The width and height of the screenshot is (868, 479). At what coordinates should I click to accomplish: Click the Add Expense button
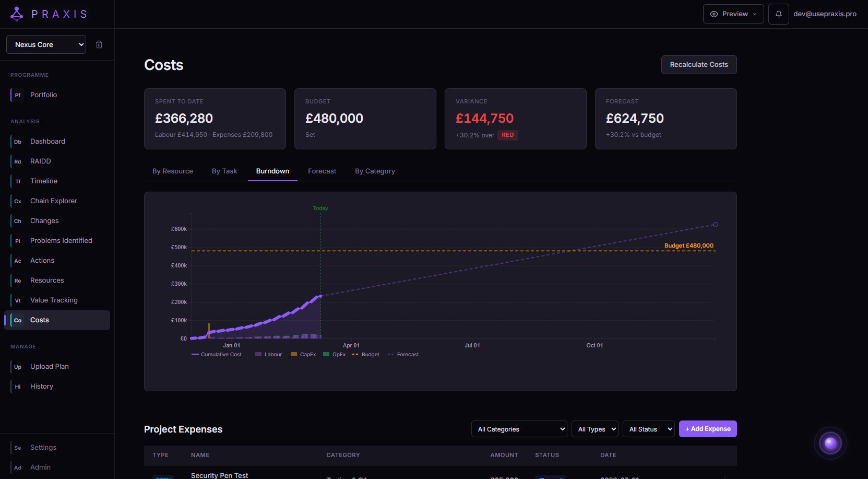(707, 429)
